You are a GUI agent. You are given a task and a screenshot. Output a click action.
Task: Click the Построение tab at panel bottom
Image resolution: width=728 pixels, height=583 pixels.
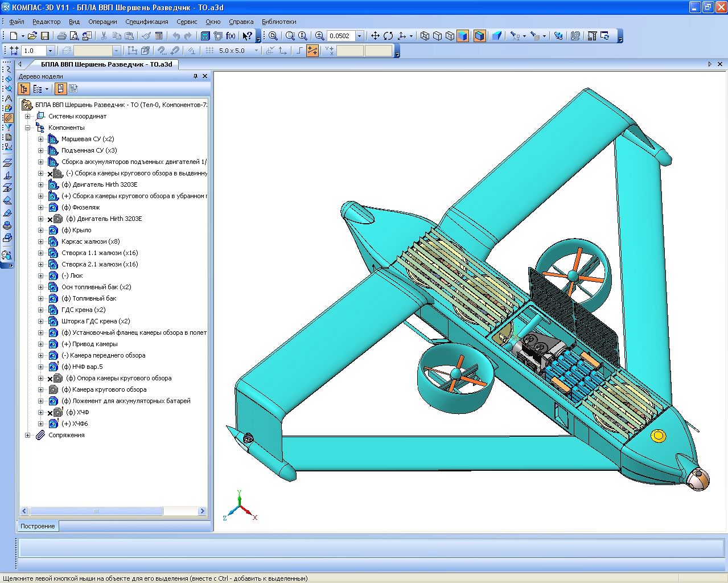point(38,526)
